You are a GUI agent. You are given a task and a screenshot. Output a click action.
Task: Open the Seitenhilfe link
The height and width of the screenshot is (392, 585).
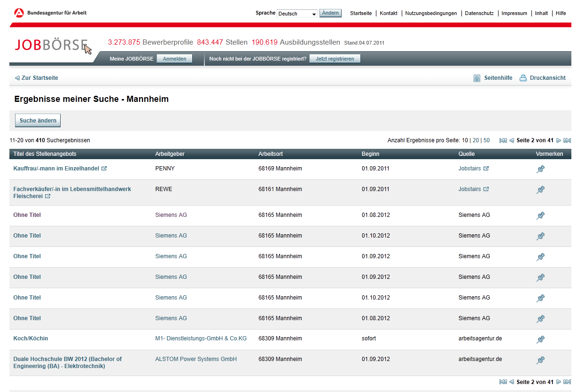coord(498,78)
